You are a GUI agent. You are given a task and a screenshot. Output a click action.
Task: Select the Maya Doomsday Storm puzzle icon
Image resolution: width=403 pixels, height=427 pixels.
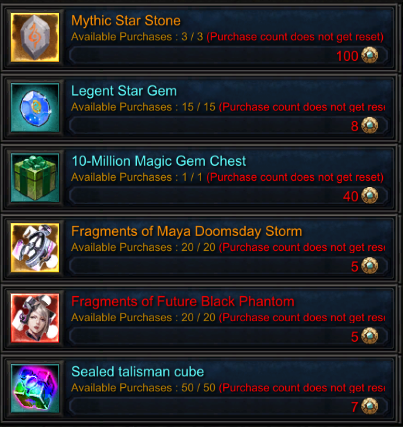pos(35,248)
